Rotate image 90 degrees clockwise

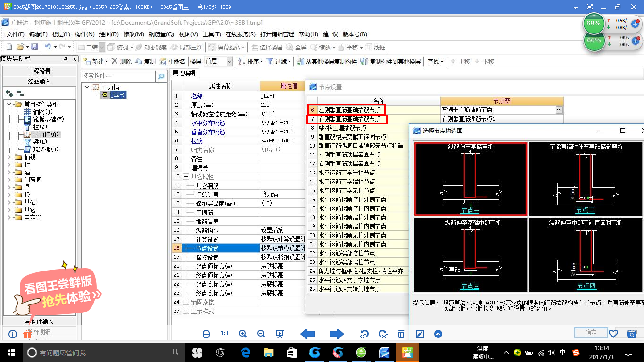tap(383, 334)
